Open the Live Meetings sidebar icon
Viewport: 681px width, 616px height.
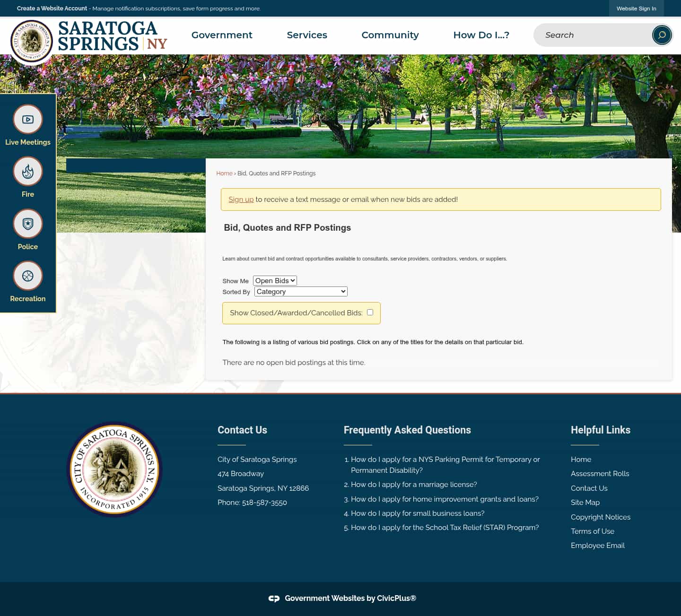click(x=27, y=120)
